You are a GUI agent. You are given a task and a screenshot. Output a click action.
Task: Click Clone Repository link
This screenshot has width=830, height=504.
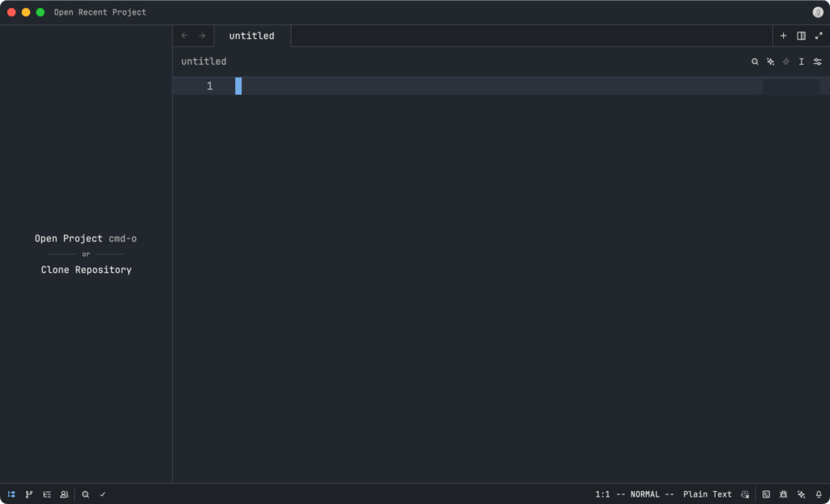[86, 270]
